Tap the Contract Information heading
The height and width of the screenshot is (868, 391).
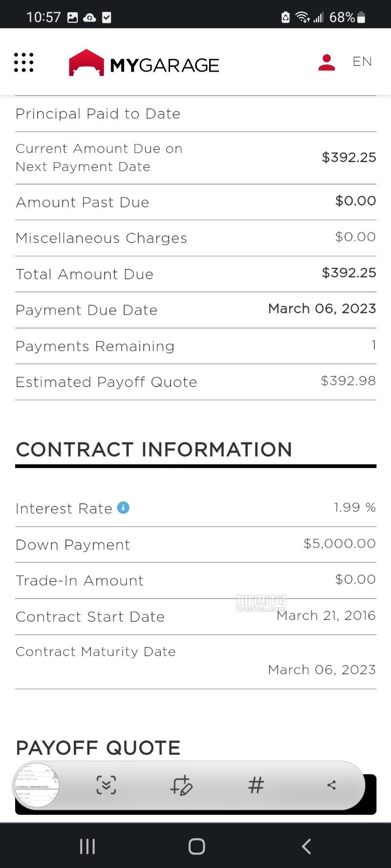coord(154,450)
